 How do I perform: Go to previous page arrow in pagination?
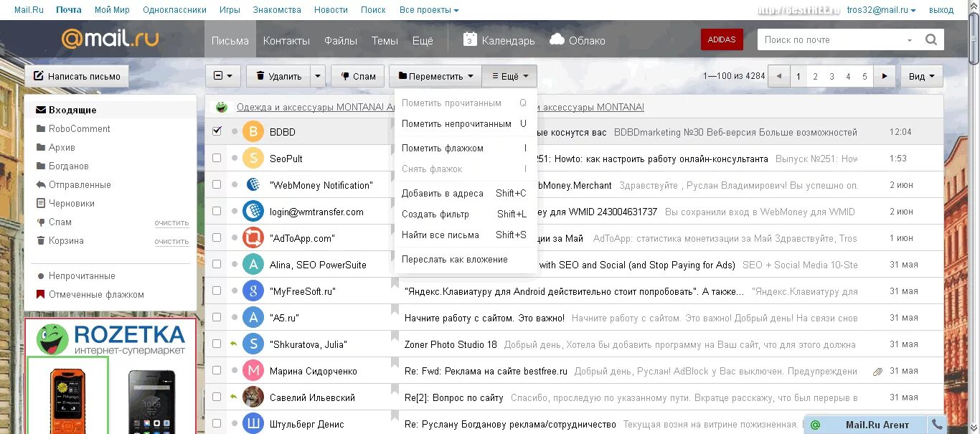click(x=778, y=76)
